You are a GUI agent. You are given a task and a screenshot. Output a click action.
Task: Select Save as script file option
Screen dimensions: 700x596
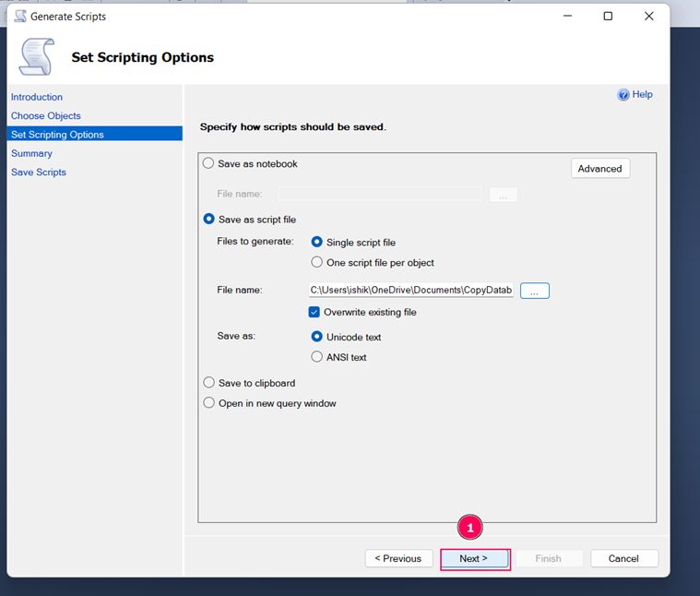click(208, 220)
